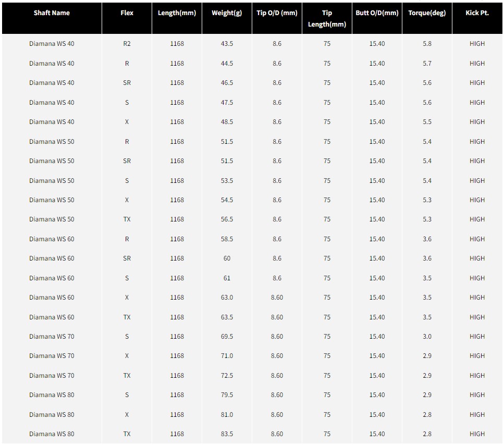
Task: Select the 69.5 weight cell
Action: pos(227,337)
